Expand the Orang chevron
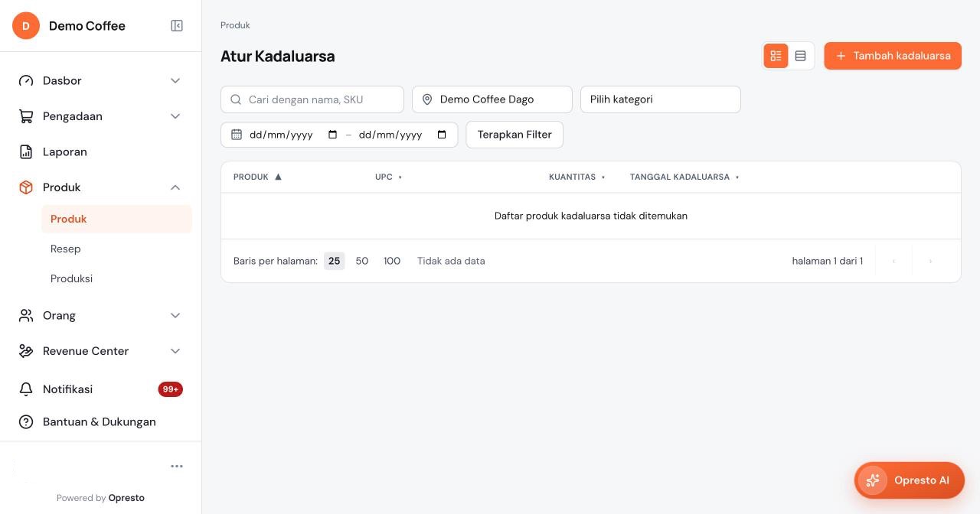This screenshot has width=980, height=514. coord(175,315)
